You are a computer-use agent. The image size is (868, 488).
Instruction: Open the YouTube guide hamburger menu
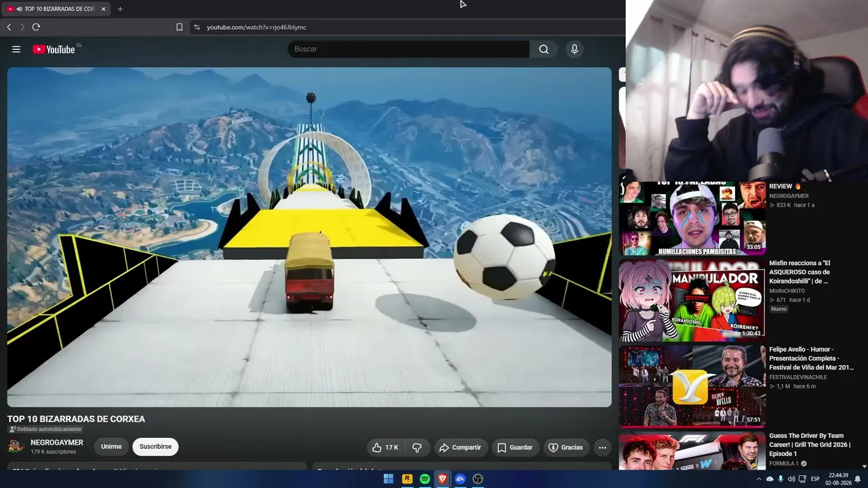click(16, 49)
